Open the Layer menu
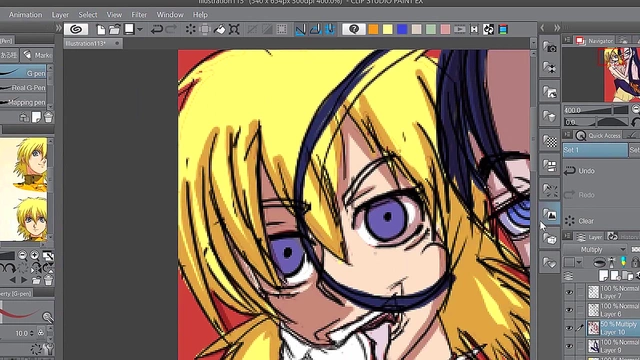The height and width of the screenshot is (360, 640). pos(60,15)
